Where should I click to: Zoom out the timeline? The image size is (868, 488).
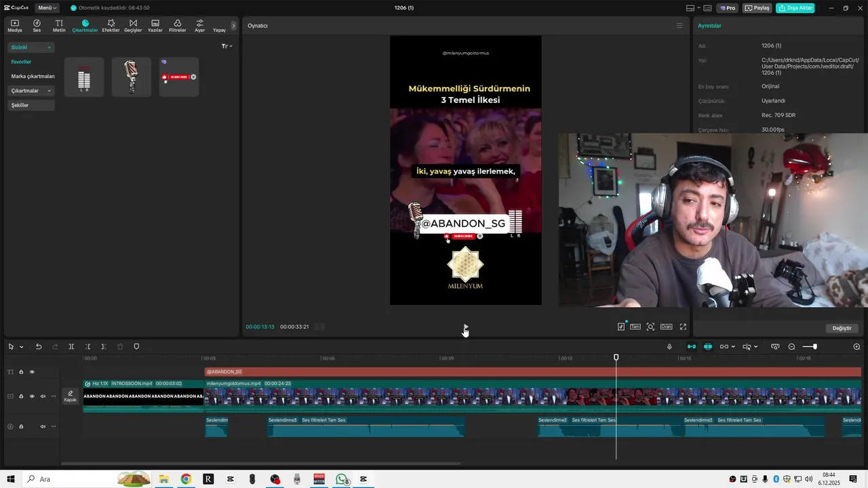(x=791, y=347)
